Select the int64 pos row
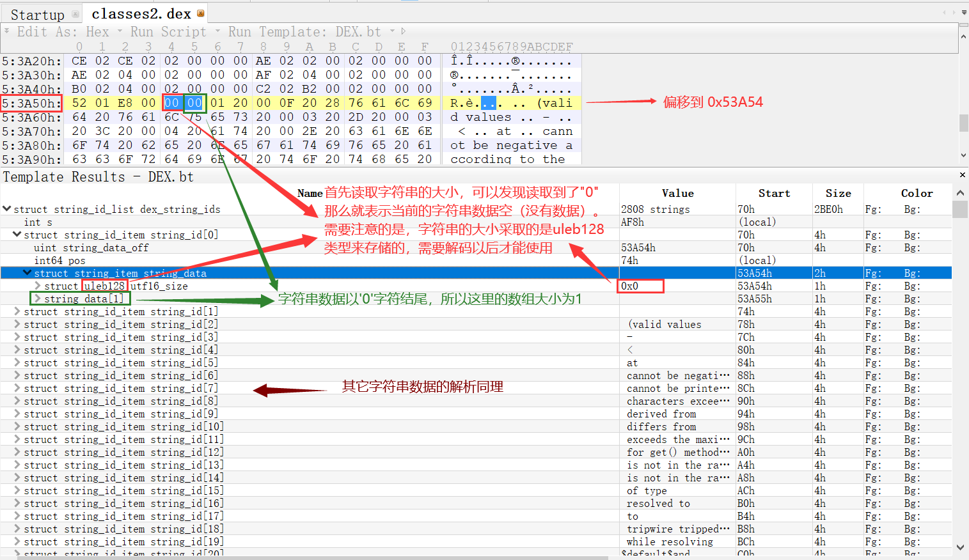 [59, 260]
